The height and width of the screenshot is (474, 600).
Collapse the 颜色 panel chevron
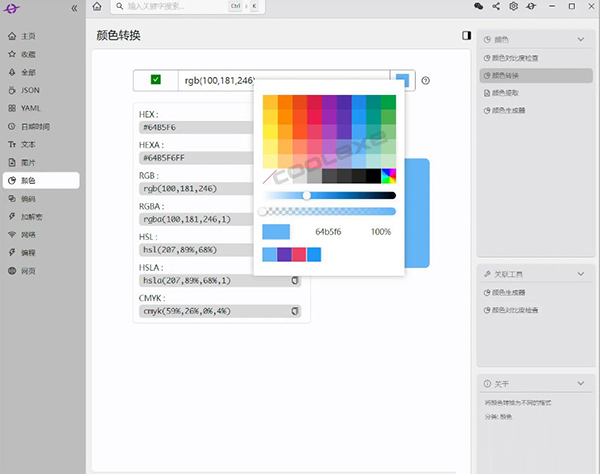(579, 40)
